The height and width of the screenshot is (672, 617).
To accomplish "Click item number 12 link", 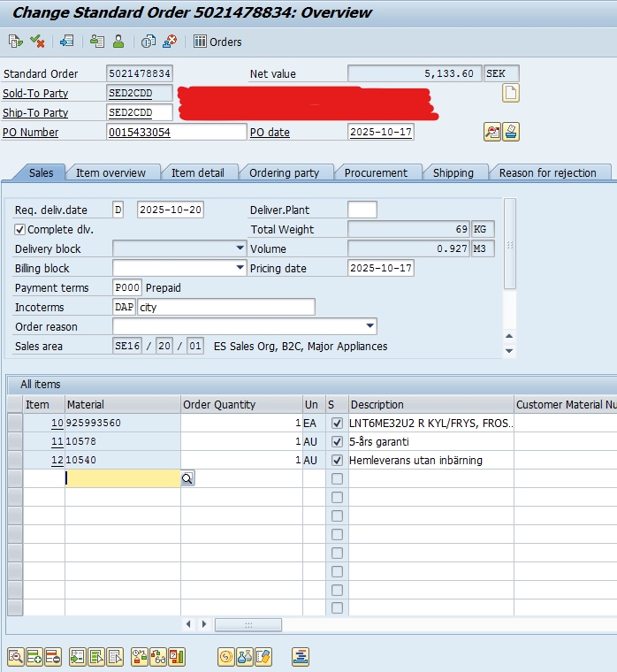I will pos(57,460).
